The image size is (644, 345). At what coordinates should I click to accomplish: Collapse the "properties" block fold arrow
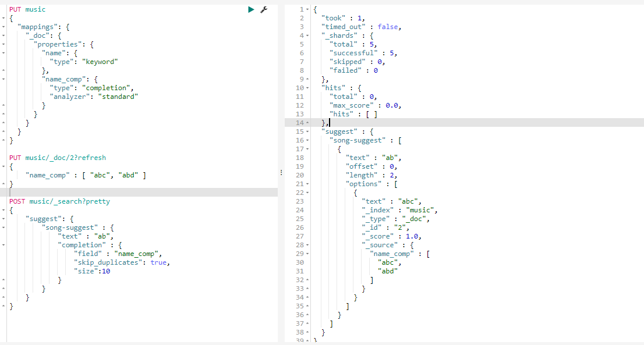[3, 44]
